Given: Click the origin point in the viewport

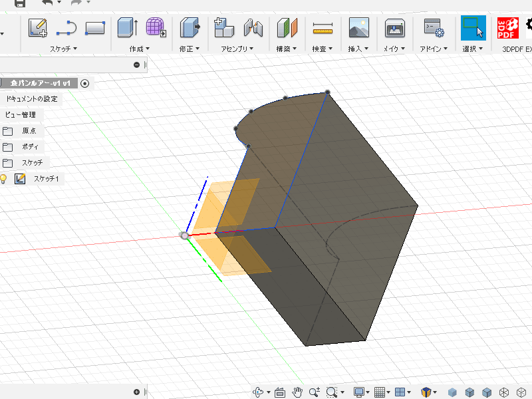Looking at the screenshot, I should tap(184, 235).
